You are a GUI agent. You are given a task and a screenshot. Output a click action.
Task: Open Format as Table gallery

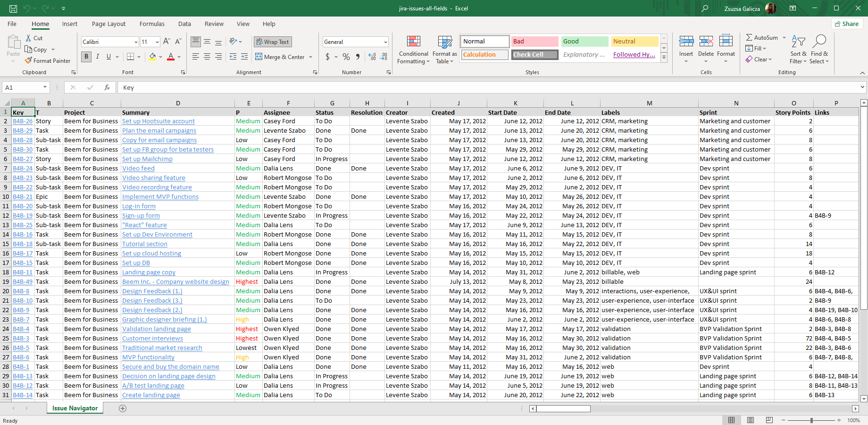(x=444, y=42)
